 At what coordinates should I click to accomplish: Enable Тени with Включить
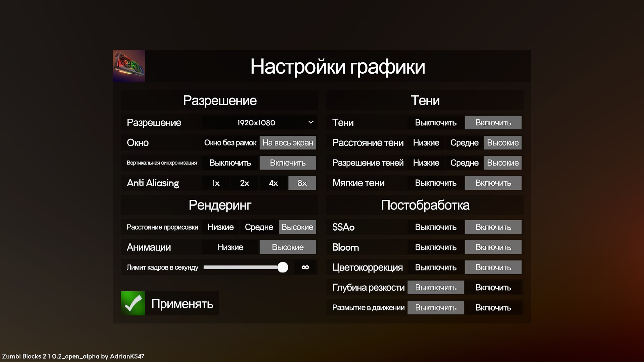(493, 123)
